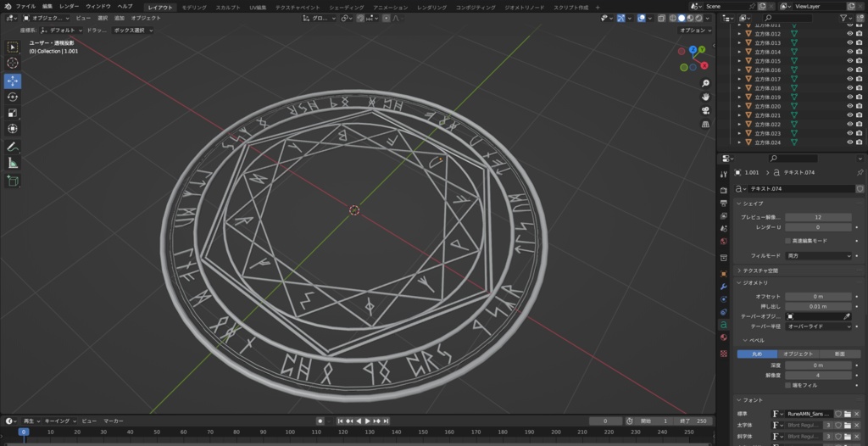Switch perspective/orthographic with grid icon

click(x=705, y=125)
